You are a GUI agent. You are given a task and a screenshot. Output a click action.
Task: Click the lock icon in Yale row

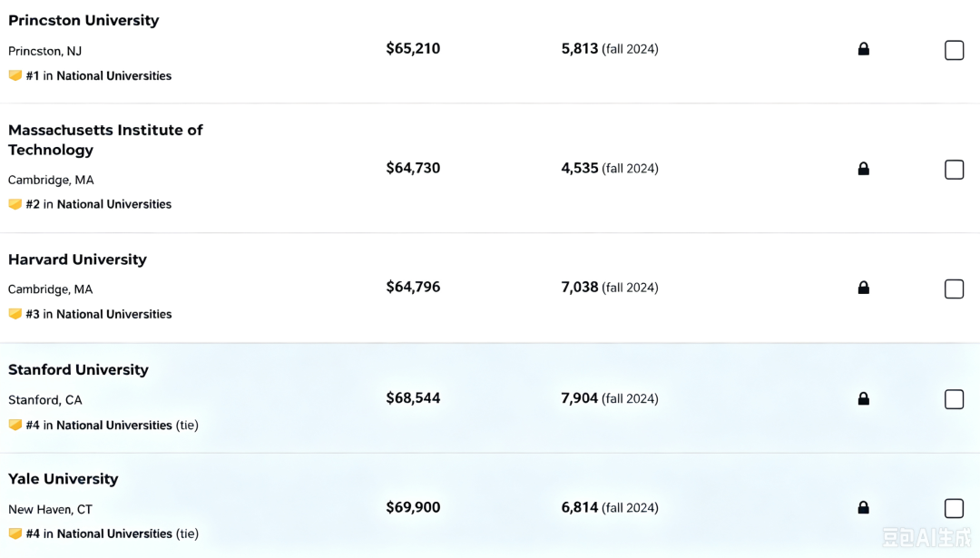(x=863, y=507)
